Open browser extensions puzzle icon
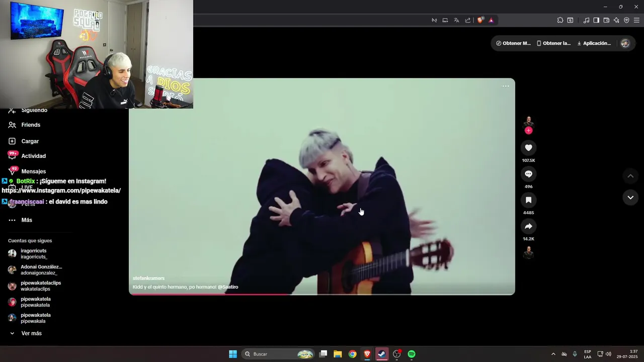Viewport: 644px width, 362px height. [560, 20]
